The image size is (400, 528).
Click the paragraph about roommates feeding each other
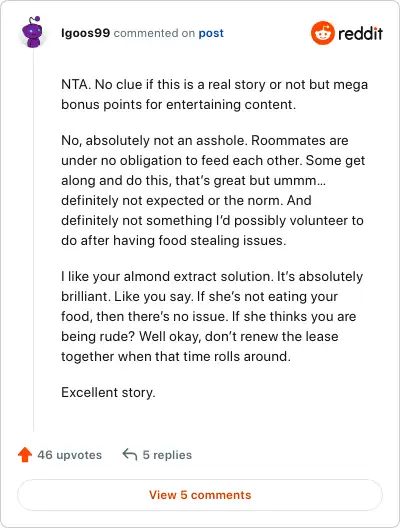click(x=213, y=190)
